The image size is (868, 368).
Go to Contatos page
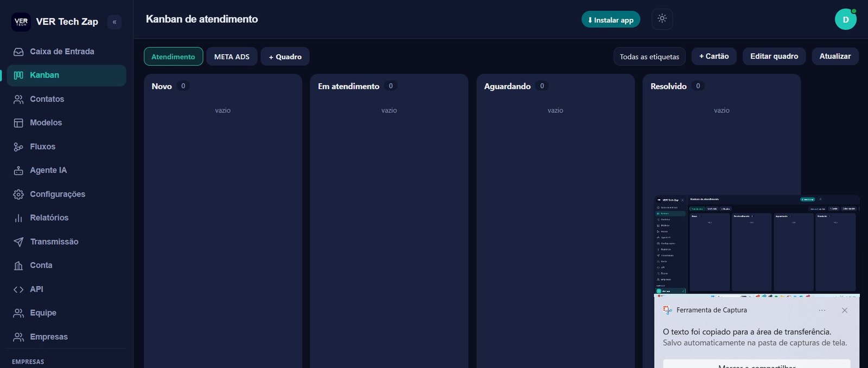tap(66, 99)
